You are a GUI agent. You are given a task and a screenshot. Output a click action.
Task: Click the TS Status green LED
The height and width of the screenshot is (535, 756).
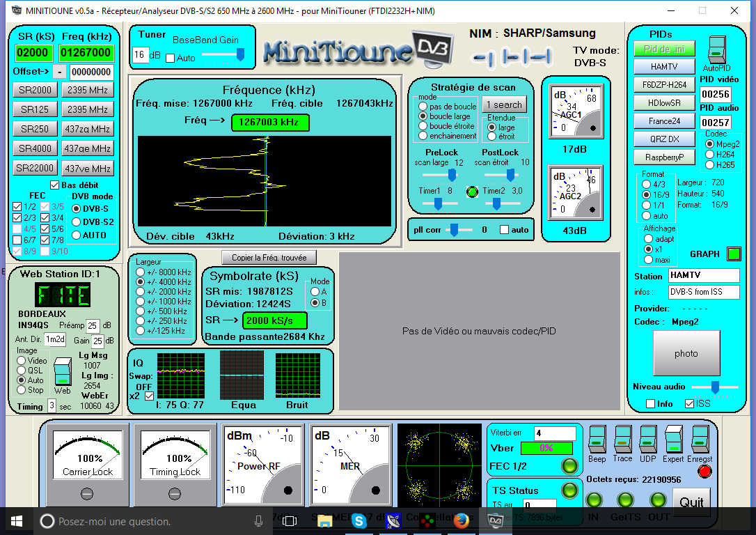569,490
